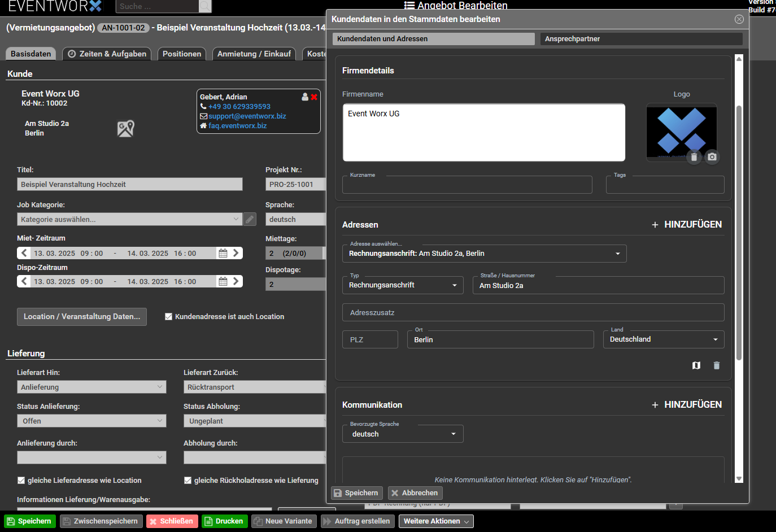Viewport: 776px width, 532px height.
Task: Add a new address via Hinzufügen
Action: click(687, 224)
